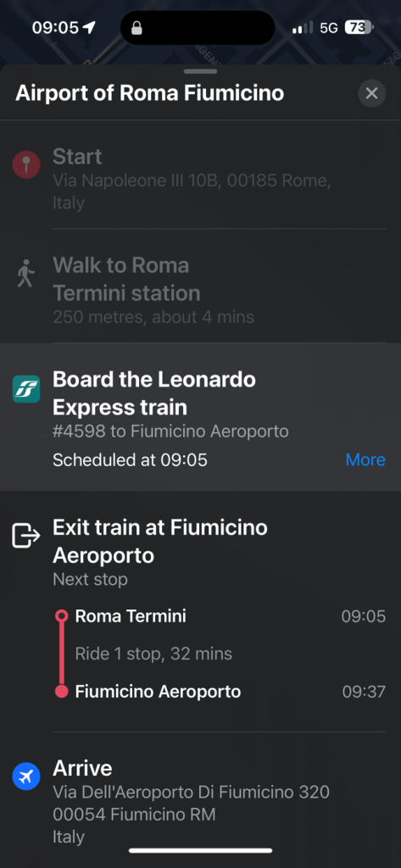Tap the battery indicator showing 73

tap(359, 27)
